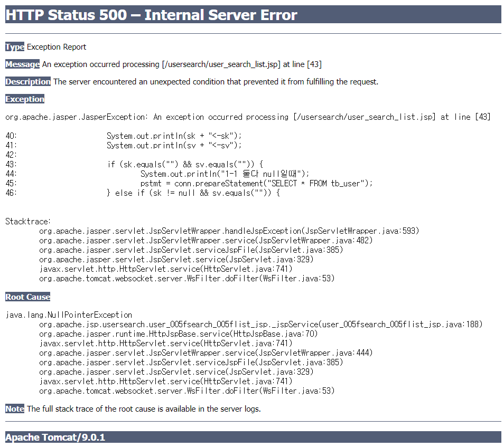Click the last 'WsFilter.doFilter(WsFilter.java:53)' line
504x447 pixels.
point(186,391)
